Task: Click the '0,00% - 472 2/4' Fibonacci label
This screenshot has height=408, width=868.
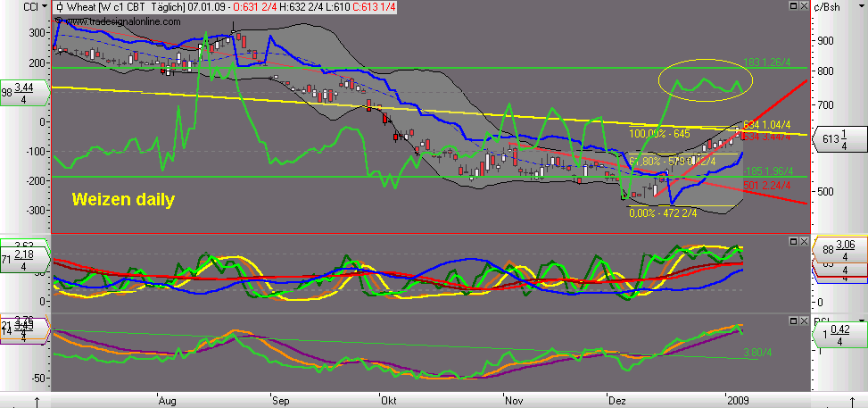Action: pos(662,212)
